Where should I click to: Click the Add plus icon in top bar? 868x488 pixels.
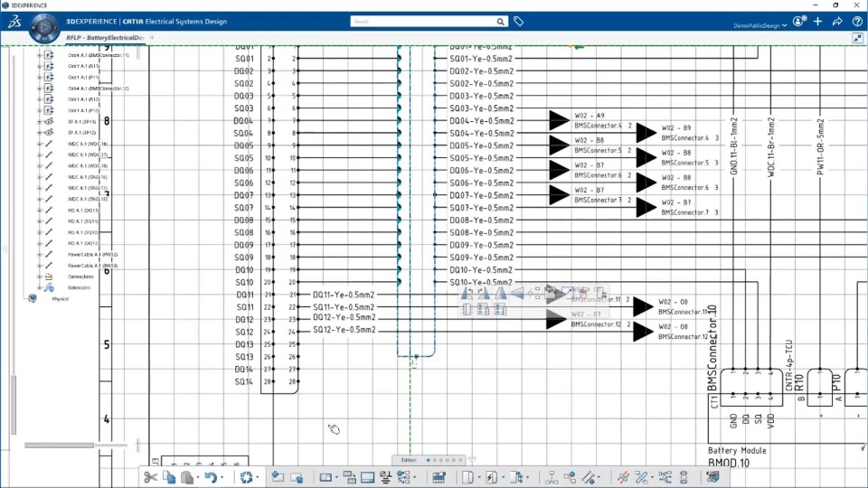coord(817,22)
